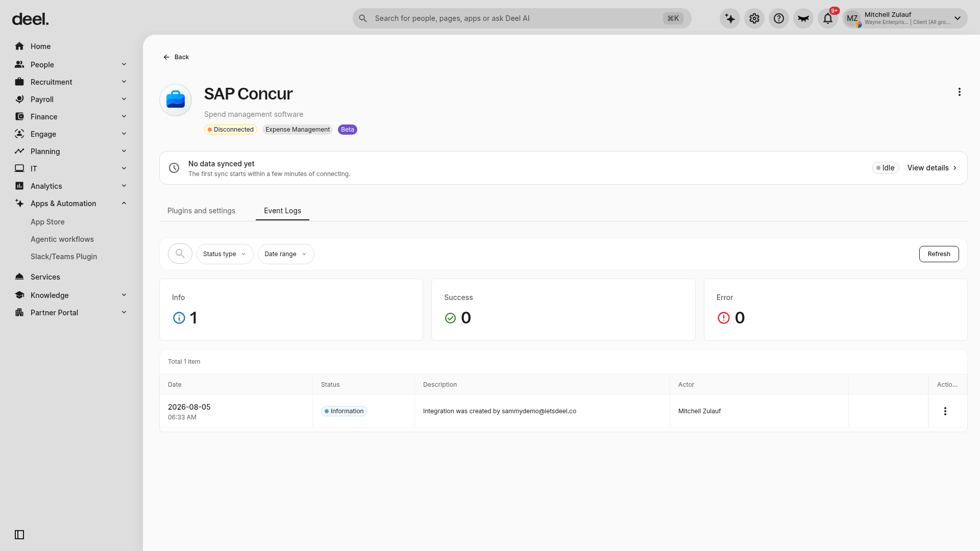Go Back to previous page
Image resolution: width=980 pixels, height=551 pixels.
click(176, 57)
